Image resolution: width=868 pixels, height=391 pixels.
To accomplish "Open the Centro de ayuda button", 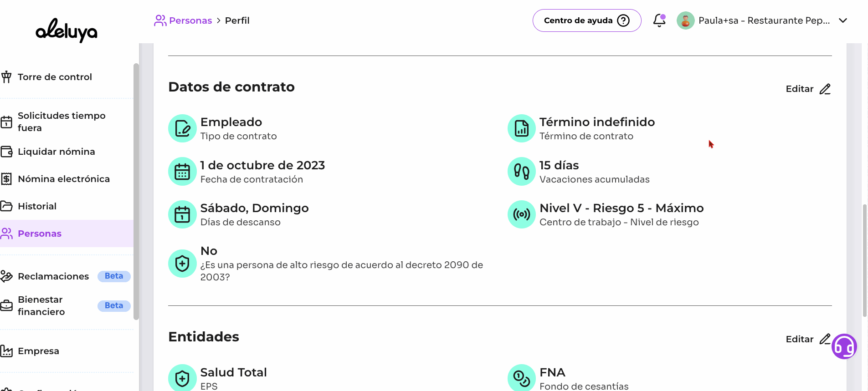I will 586,20.
